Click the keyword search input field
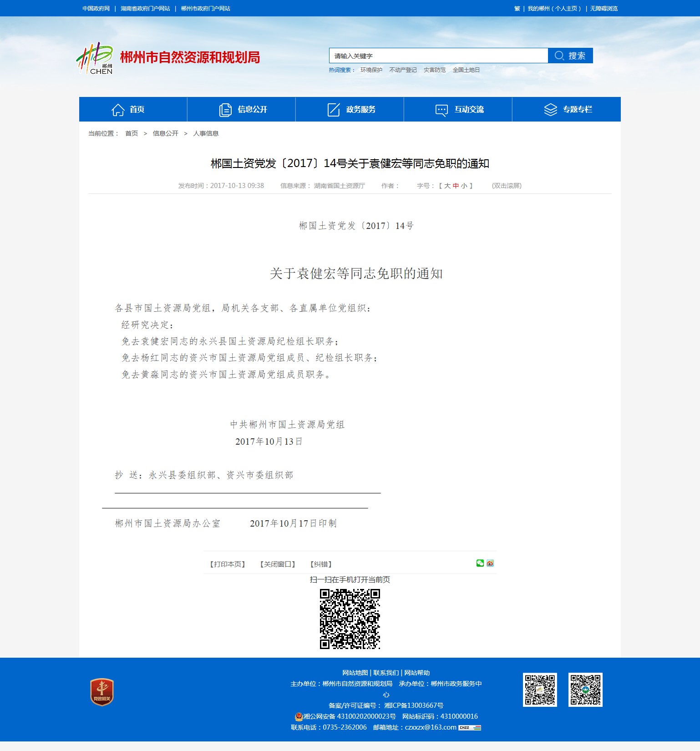This screenshot has height=751, width=700. click(438, 56)
